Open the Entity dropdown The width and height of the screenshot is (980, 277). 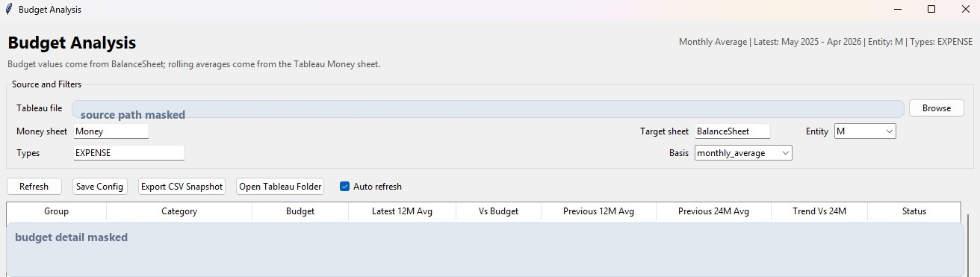(865, 131)
